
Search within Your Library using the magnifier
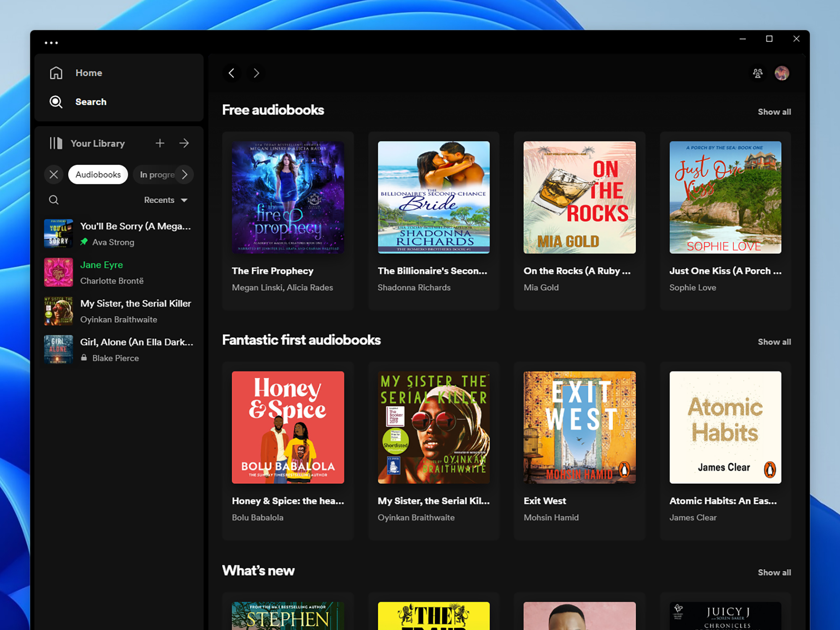click(54, 200)
